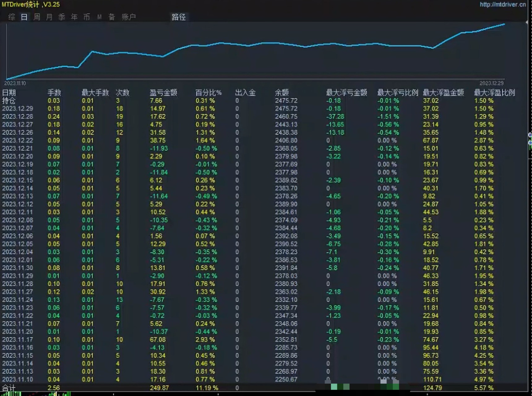Click the 日期 column header
Screen dimensions: 532x396
point(9,93)
